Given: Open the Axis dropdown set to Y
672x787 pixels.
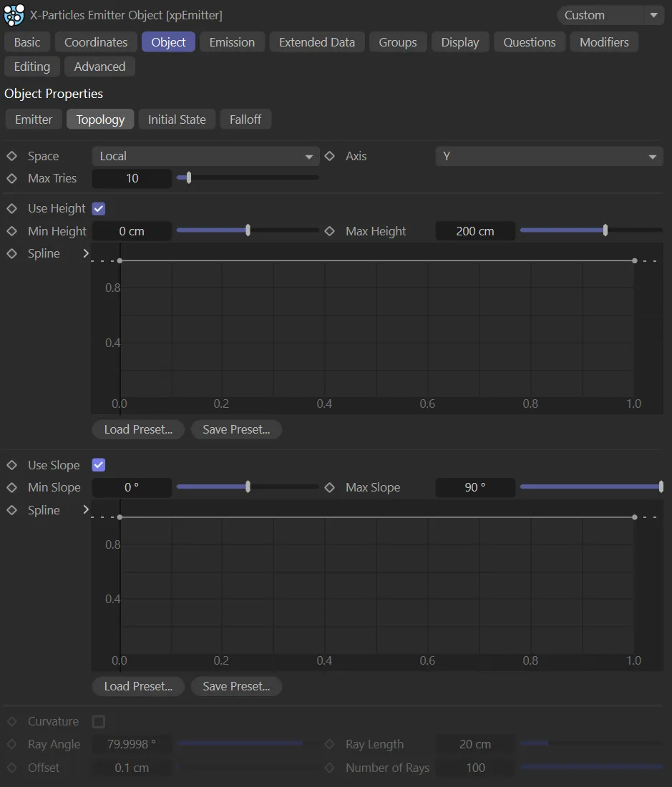Looking at the screenshot, I should (x=549, y=156).
